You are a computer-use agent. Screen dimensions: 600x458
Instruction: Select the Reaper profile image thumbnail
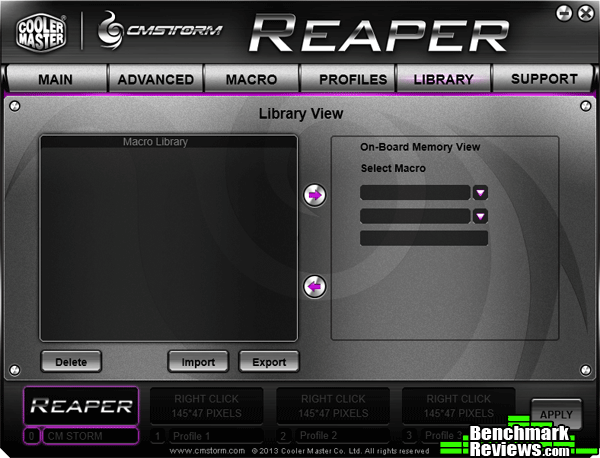pos(81,406)
